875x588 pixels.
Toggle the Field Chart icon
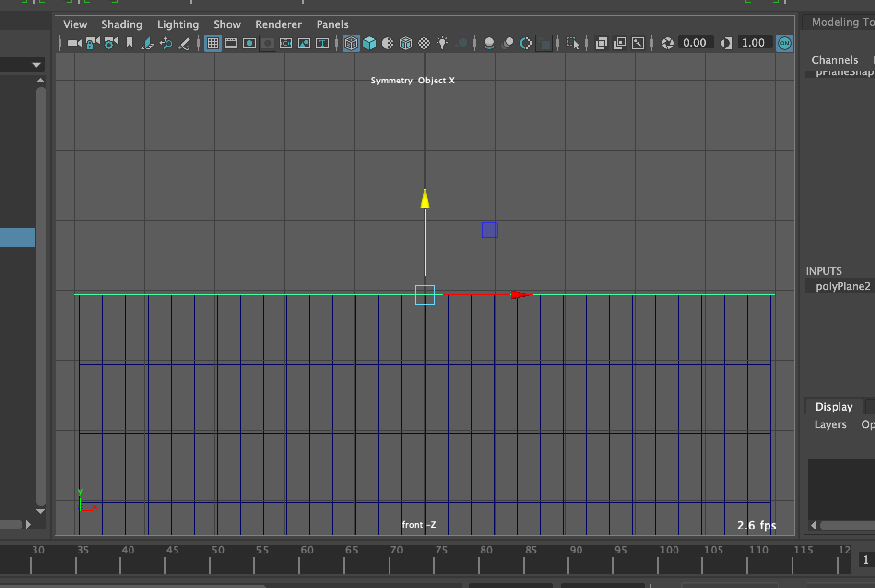pos(286,43)
